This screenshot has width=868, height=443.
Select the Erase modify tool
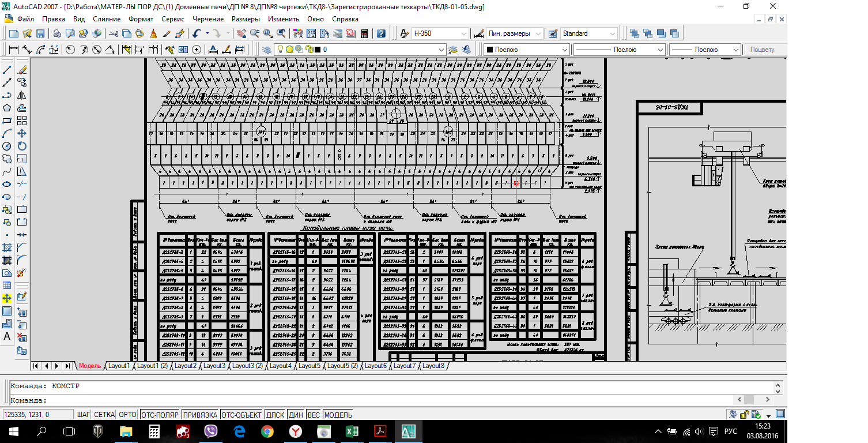pos(22,70)
